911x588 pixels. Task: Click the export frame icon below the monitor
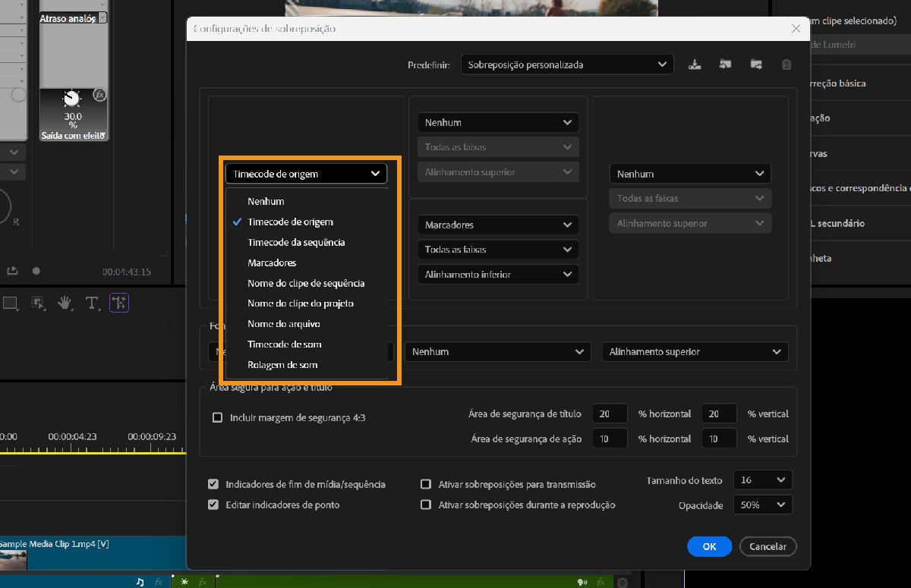point(12,271)
